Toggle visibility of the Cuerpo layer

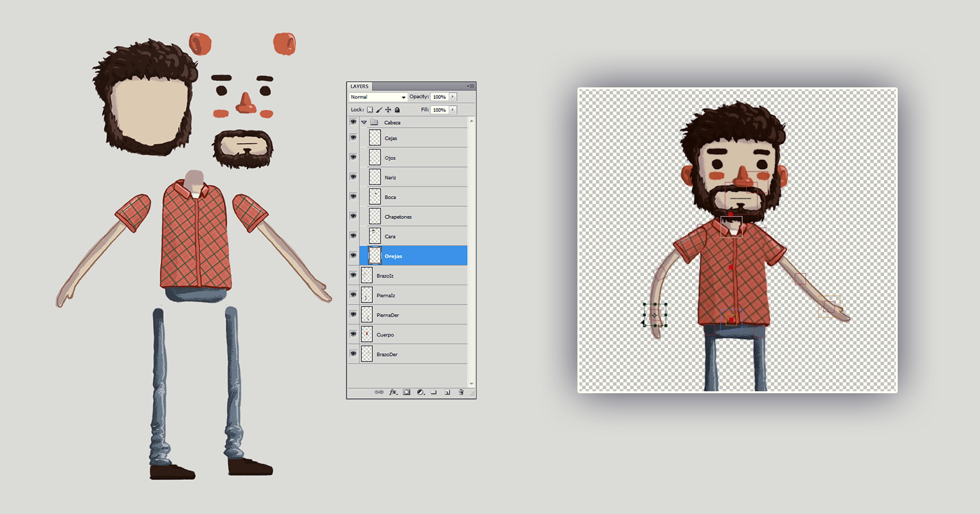coord(352,334)
